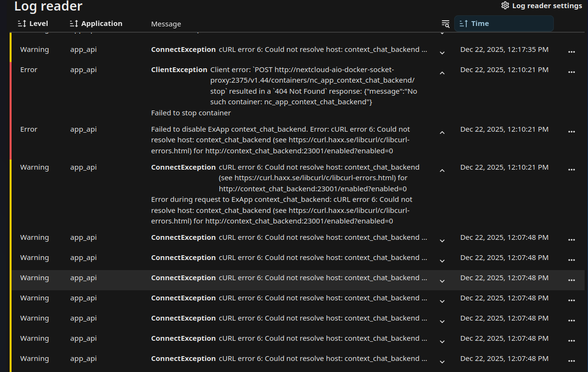Sort log entries by Level
This screenshot has height=372, width=588.
click(33, 24)
